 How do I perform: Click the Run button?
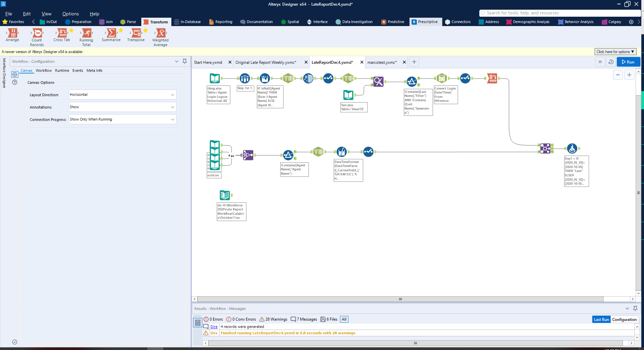coord(628,62)
